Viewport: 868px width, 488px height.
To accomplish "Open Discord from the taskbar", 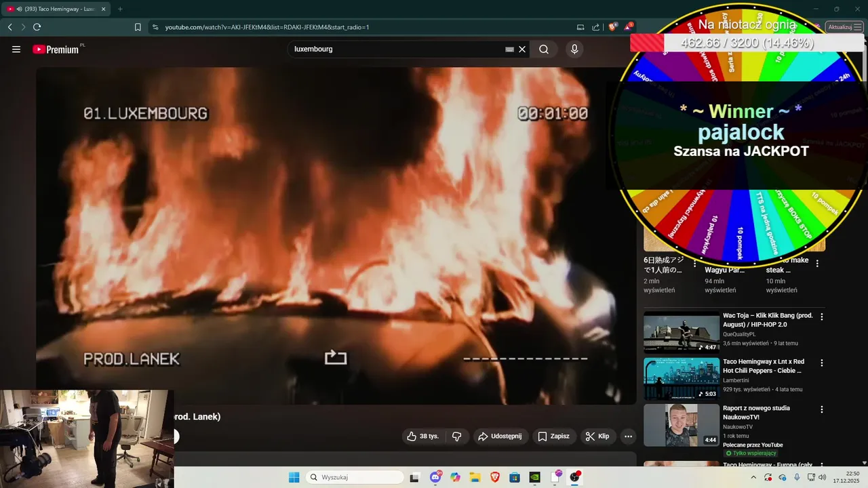I will point(435,477).
